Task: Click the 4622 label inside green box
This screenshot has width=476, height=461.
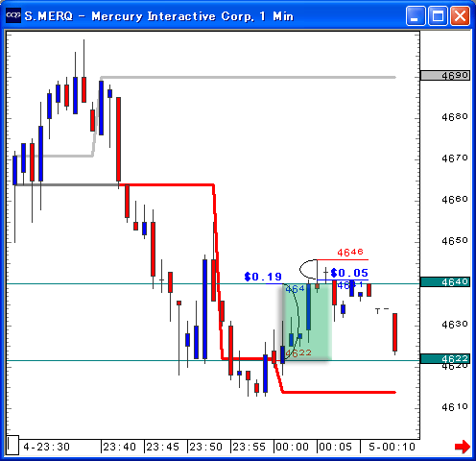Action: (x=298, y=352)
